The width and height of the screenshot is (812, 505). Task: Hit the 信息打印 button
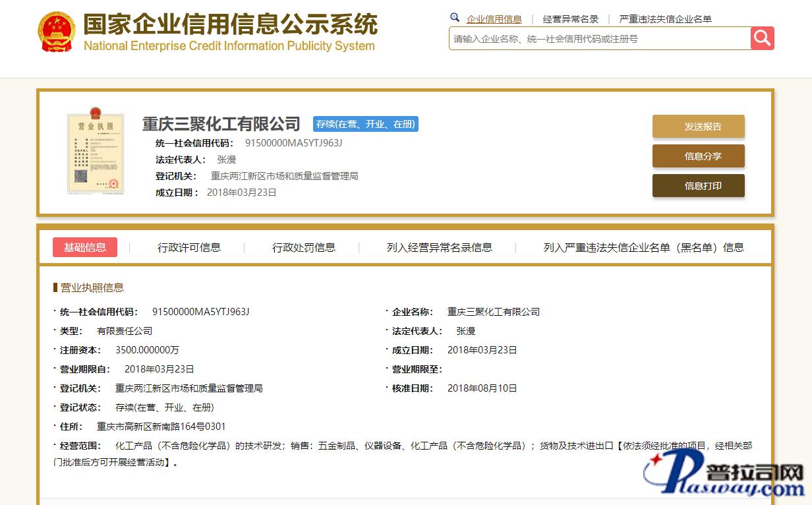[698, 186]
